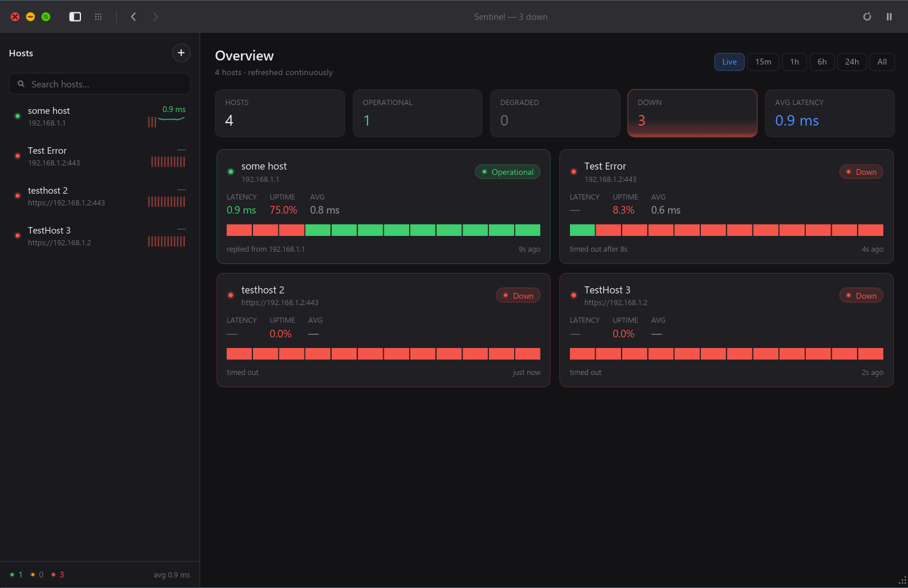Click red status dot on testhost 2 card
Image resolution: width=908 pixels, height=588 pixels.
pos(231,295)
